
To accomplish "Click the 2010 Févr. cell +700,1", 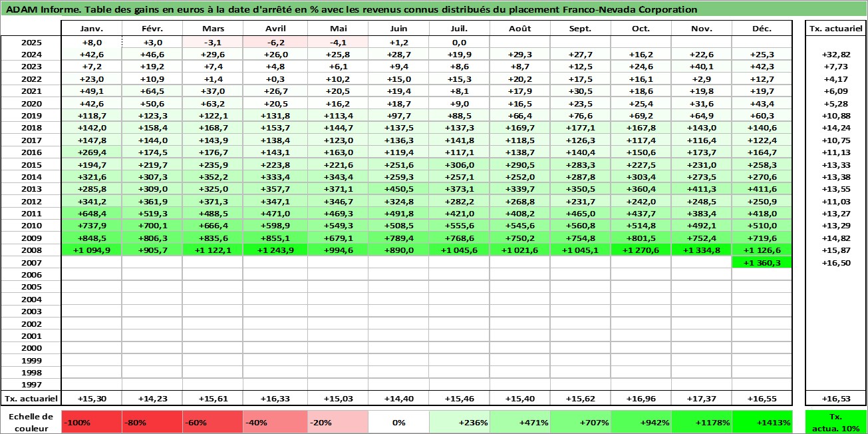I will point(152,226).
